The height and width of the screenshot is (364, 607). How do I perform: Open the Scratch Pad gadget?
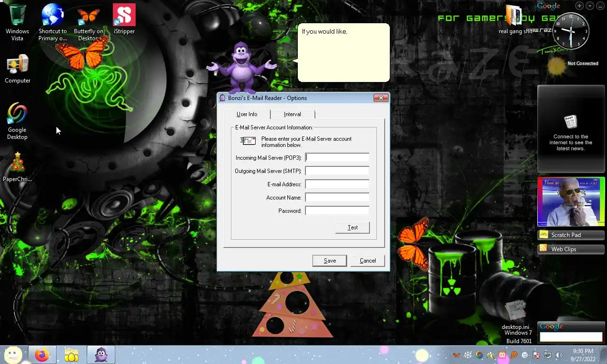[x=571, y=235]
